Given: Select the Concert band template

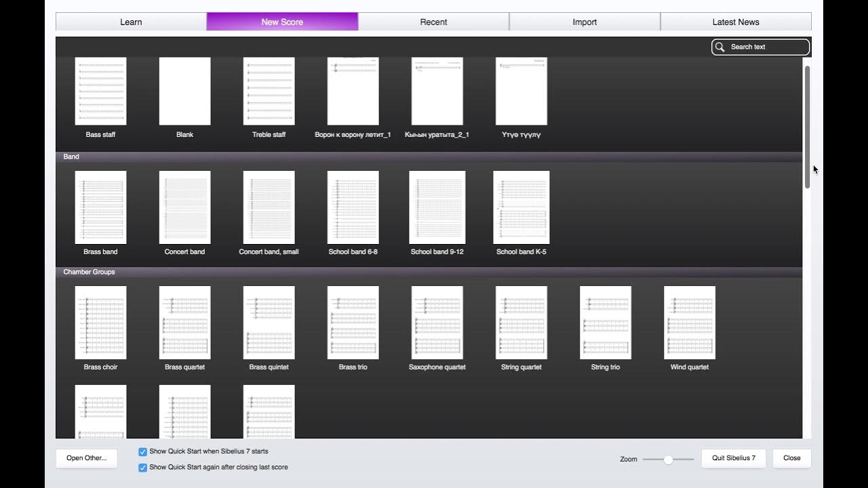Looking at the screenshot, I should (x=184, y=207).
